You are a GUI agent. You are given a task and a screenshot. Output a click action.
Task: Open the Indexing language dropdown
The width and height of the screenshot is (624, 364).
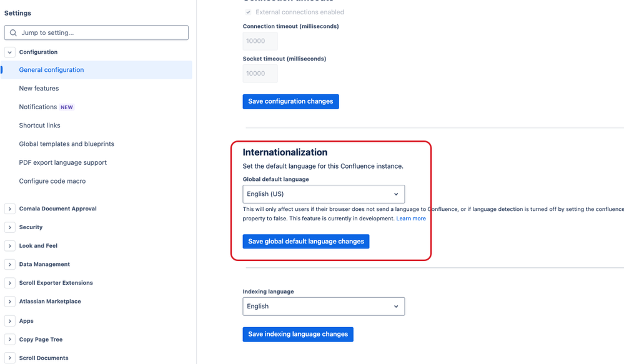tap(324, 307)
